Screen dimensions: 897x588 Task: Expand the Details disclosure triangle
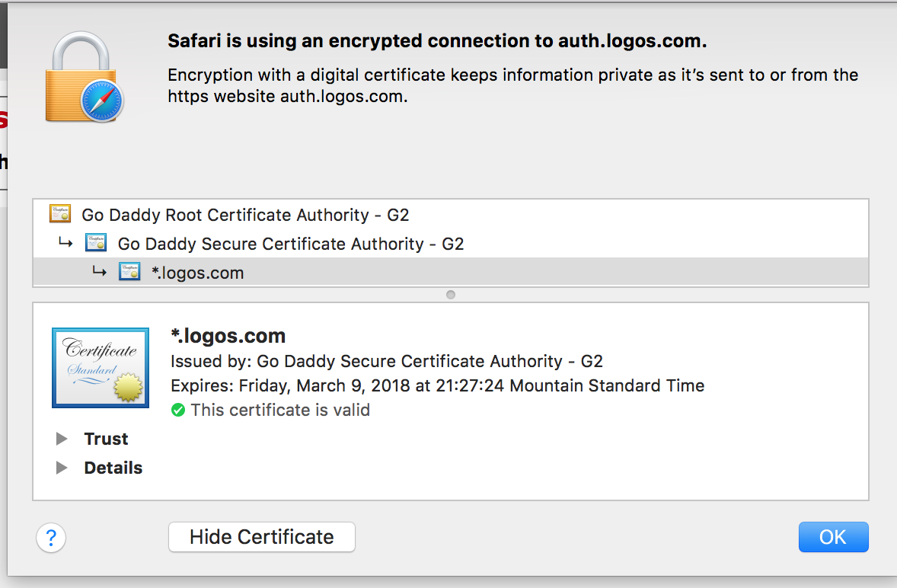click(61, 468)
